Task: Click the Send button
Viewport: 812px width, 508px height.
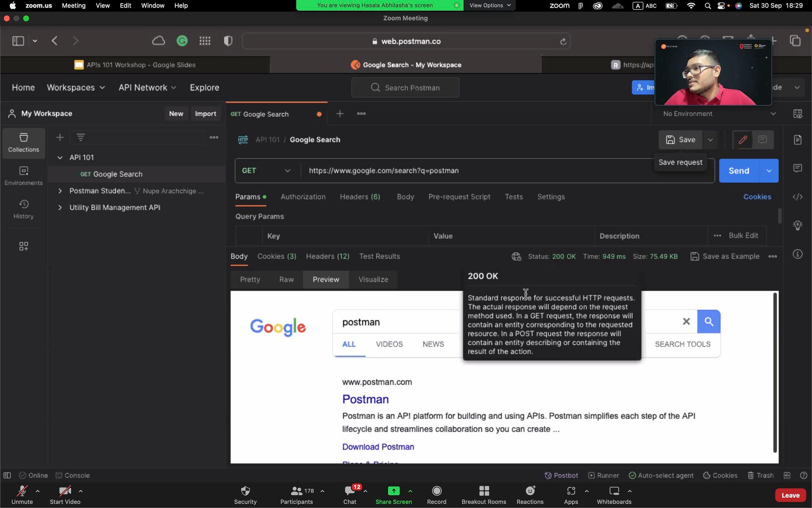Action: 739,171
